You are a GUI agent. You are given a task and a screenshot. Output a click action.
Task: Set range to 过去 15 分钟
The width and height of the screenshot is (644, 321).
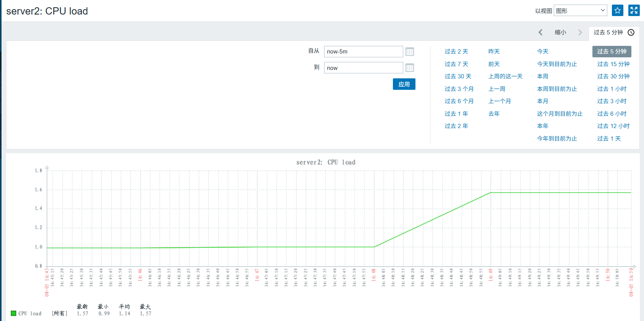(x=613, y=64)
